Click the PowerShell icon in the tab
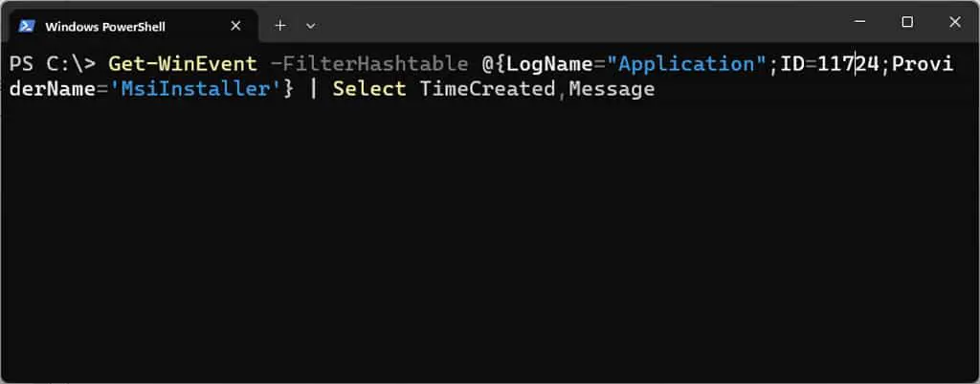Viewport: 980px width, 384px height. [26, 26]
